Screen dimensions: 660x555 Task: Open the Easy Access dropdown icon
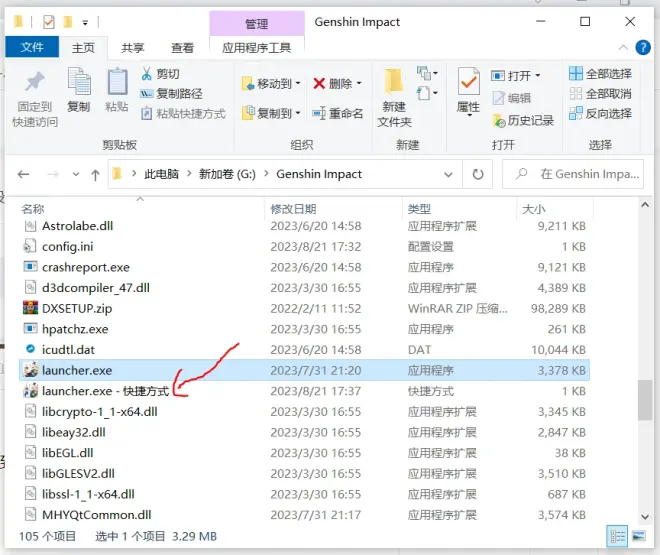click(427, 93)
